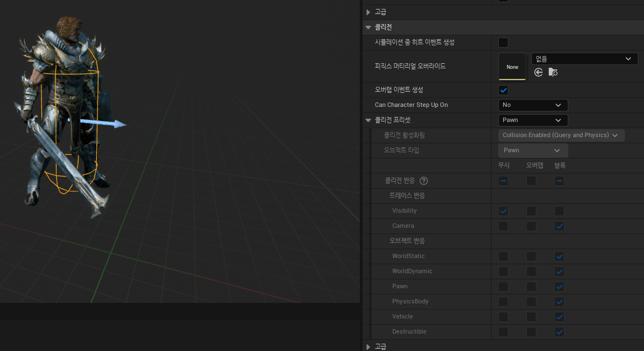
Task: Toggle WorldDynamic 블록 checkbox
Action: (x=559, y=272)
